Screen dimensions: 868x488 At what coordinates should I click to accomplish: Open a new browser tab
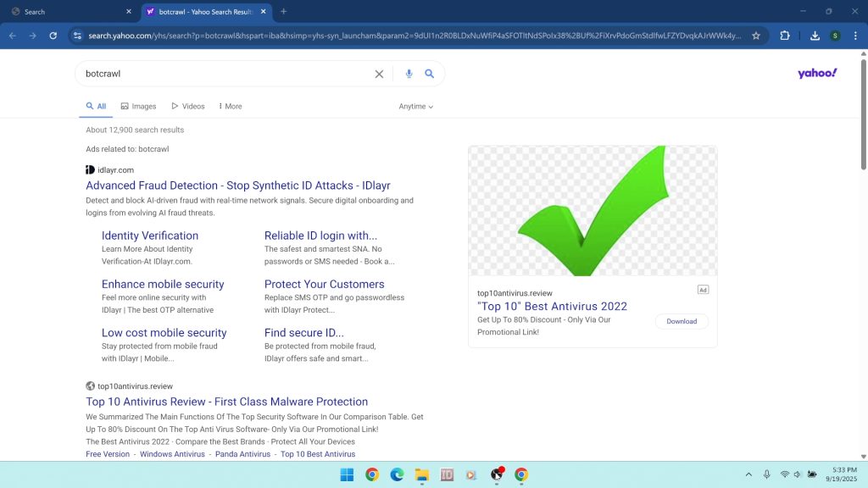coord(283,11)
